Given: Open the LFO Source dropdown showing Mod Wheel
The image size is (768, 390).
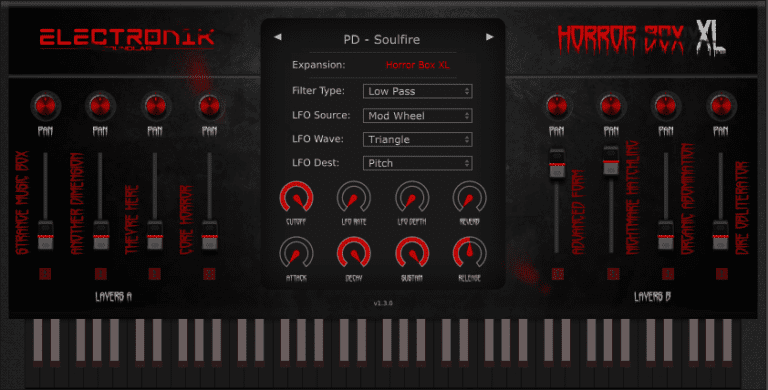Looking at the screenshot, I should pos(417,116).
